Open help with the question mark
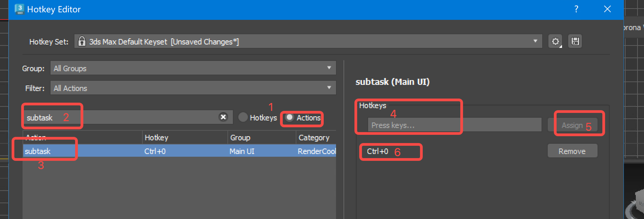This screenshot has width=644, height=219. pyautogui.click(x=576, y=9)
